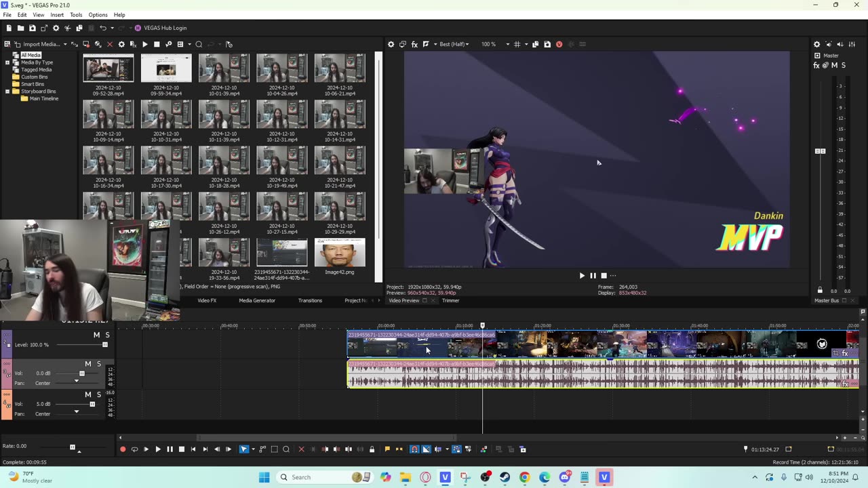Toggle timeline Loop Playback
The height and width of the screenshot is (488, 868).
134,449
